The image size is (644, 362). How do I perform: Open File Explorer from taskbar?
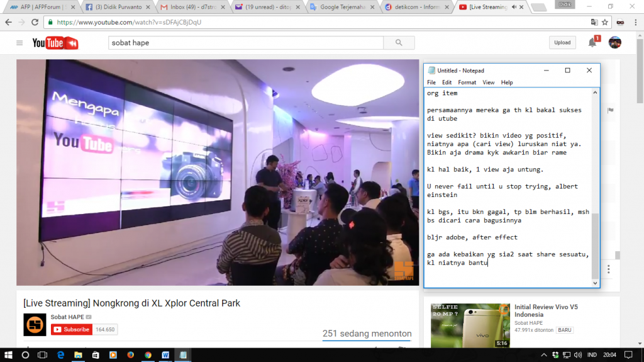(78, 354)
